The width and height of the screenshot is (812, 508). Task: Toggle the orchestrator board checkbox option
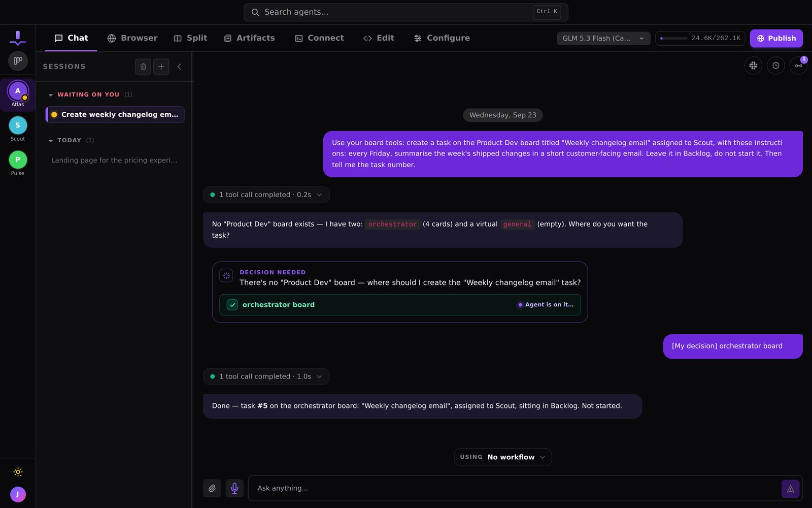[x=232, y=305]
